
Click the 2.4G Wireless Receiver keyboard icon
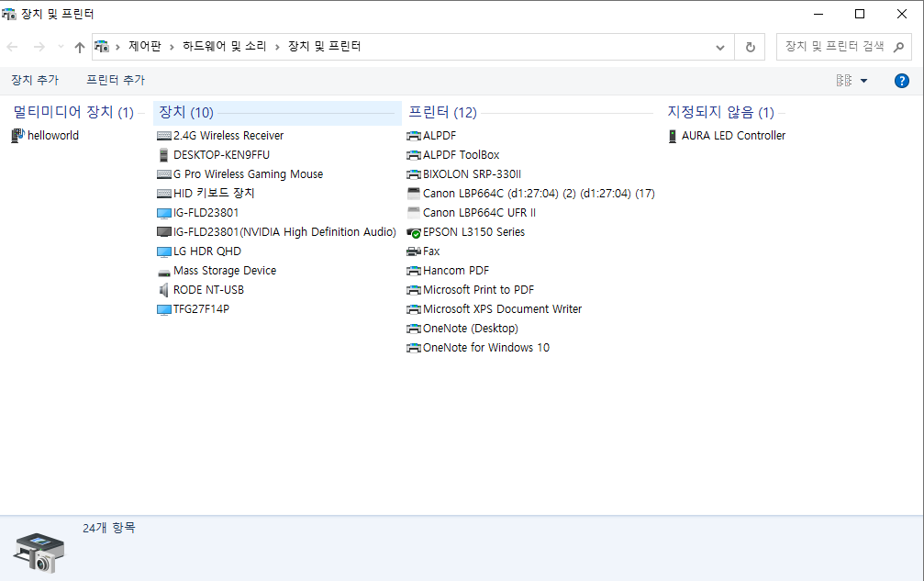164,136
